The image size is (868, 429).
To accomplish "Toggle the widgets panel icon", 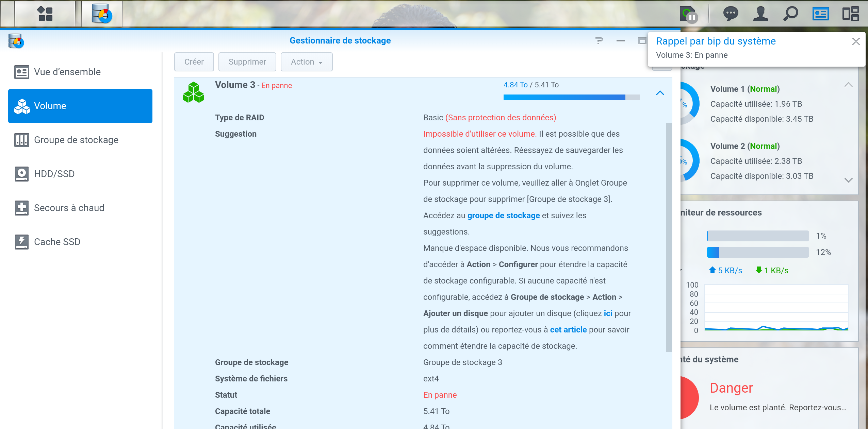I will tap(820, 14).
